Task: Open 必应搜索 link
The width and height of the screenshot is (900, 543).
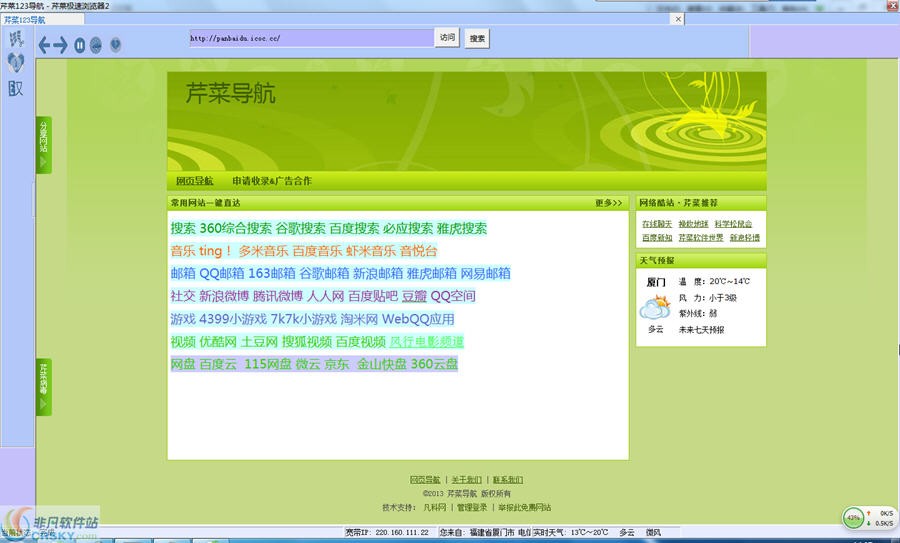Action: click(x=408, y=228)
